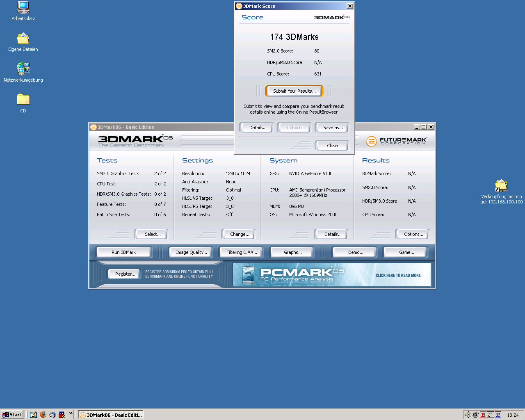The height and width of the screenshot is (420, 525).
Task: Close the 3DMark Score dialog via title X
Action: coord(350,6)
